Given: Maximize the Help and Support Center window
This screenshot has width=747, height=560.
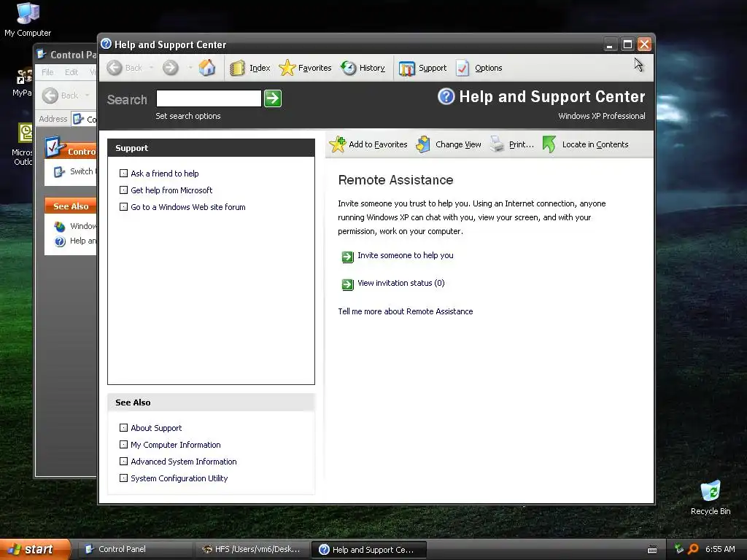Looking at the screenshot, I should 627,44.
